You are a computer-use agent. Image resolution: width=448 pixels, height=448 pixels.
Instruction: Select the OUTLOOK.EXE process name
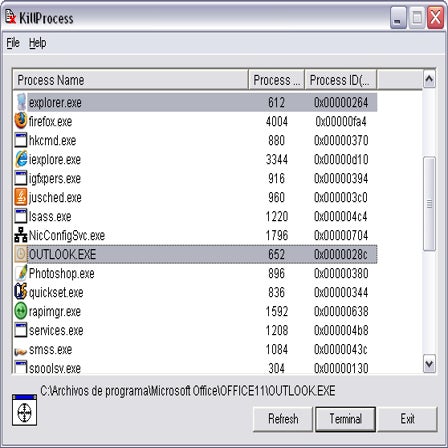pyautogui.click(x=62, y=255)
